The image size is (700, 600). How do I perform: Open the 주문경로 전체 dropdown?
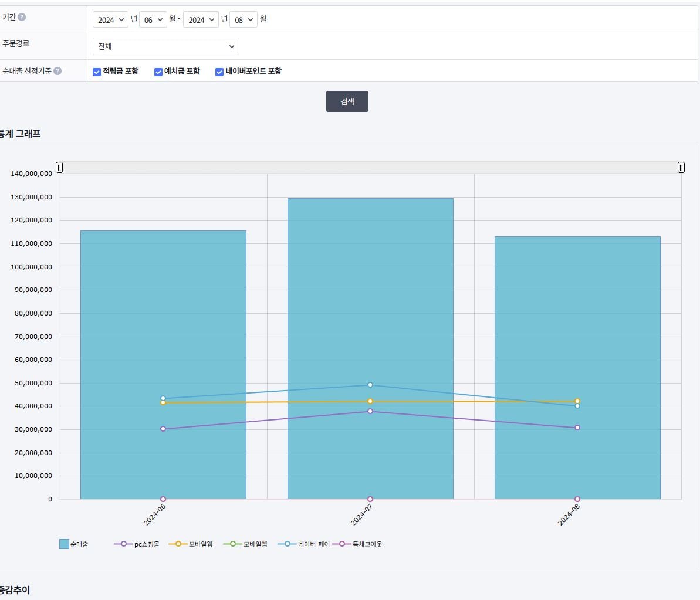pyautogui.click(x=165, y=46)
